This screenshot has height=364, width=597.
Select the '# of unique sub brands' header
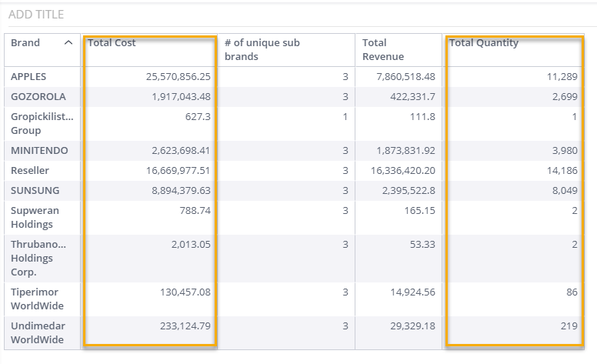point(260,49)
